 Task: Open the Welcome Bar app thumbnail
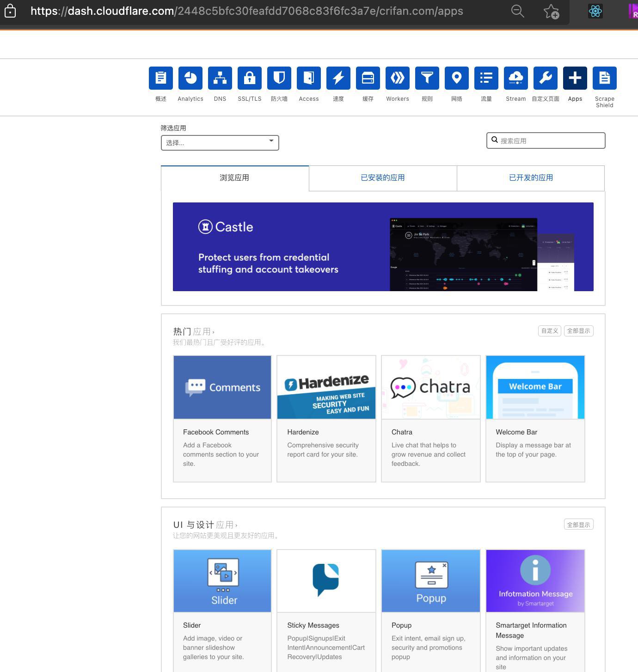pos(535,387)
